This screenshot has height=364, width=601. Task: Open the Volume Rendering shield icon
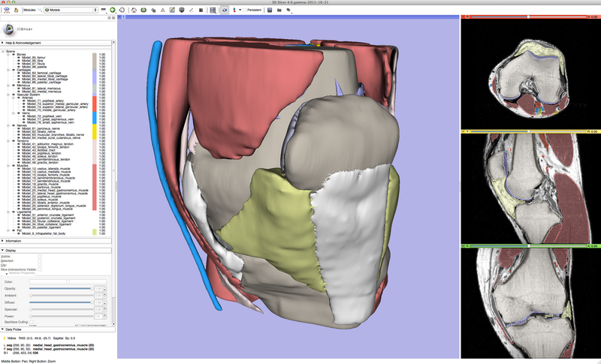pyautogui.click(x=182, y=10)
